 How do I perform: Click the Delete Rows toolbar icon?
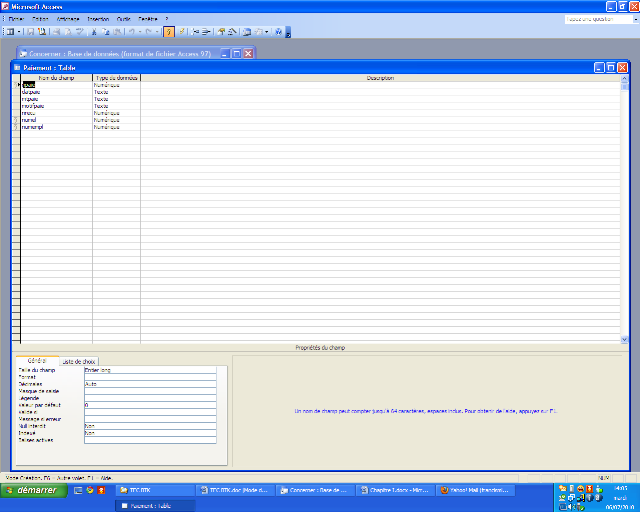click(206, 32)
